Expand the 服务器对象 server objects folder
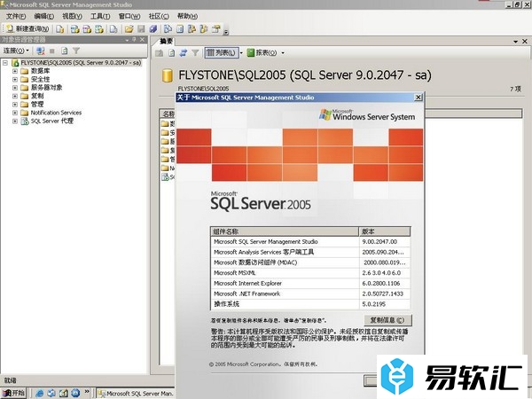 coord(14,88)
